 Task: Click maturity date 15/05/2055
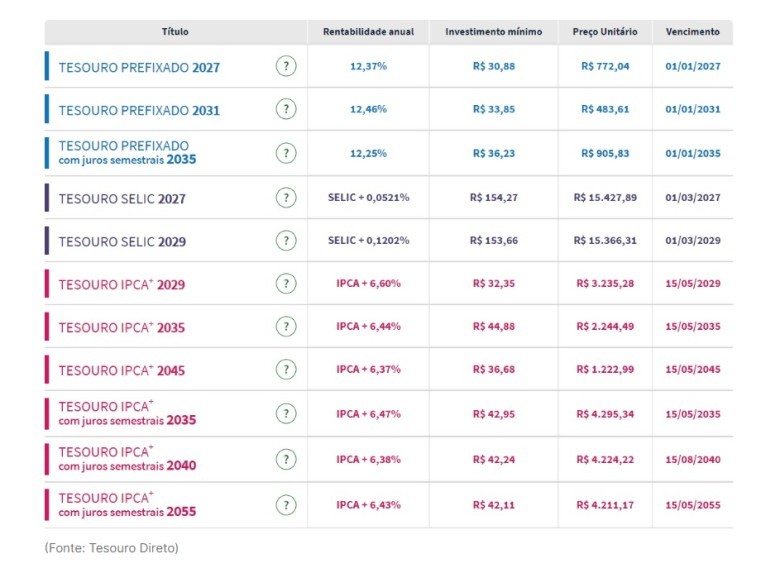pyautogui.click(x=692, y=505)
